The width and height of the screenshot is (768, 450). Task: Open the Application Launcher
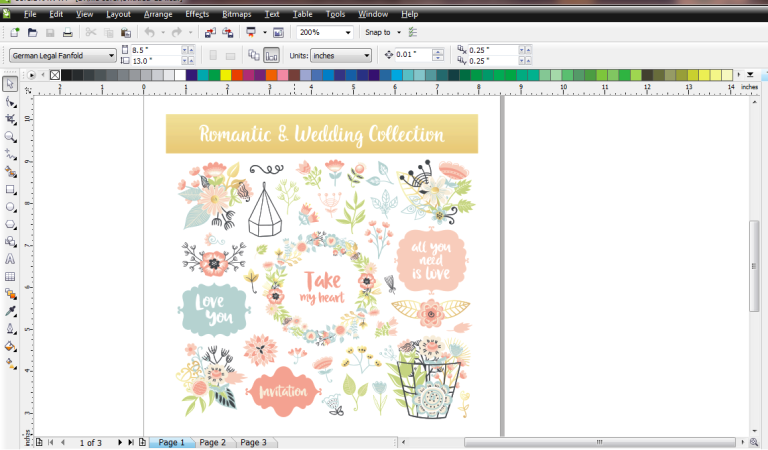click(251, 32)
